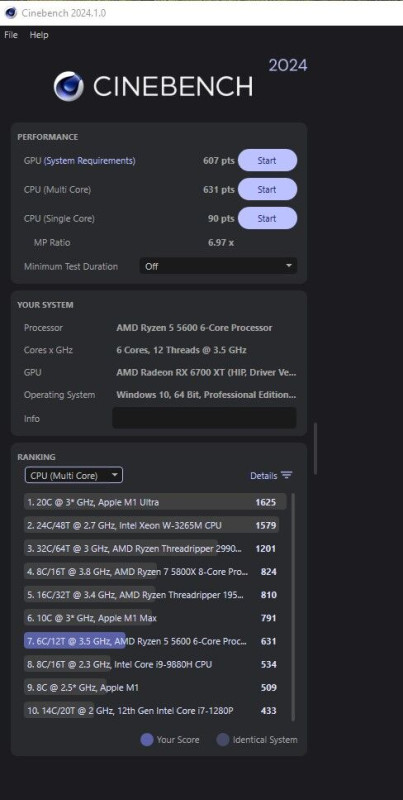Start the CPU Multi Core benchmark
This screenshot has height=800, width=403.
click(267, 189)
